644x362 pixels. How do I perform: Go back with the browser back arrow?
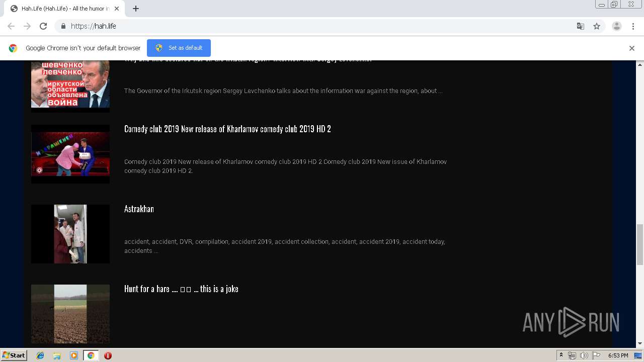pos(11,26)
